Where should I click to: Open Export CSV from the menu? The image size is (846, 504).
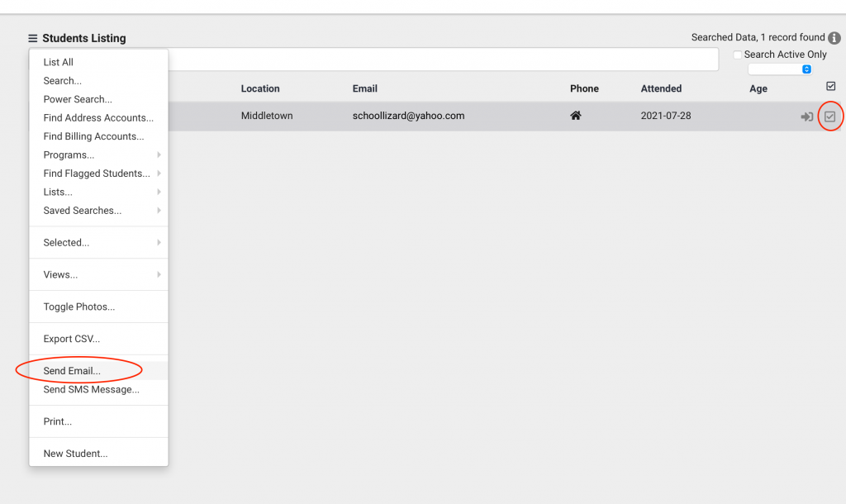[70, 339]
